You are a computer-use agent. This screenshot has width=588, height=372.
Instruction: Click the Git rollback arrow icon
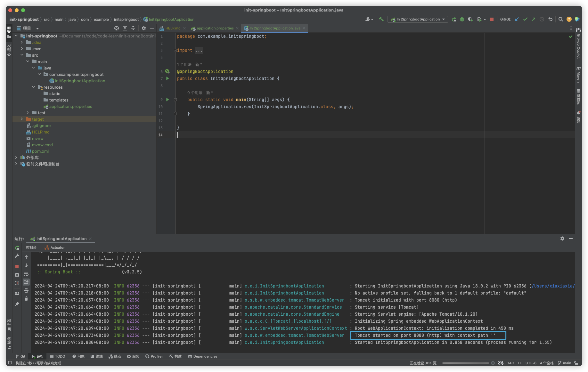coord(550,19)
